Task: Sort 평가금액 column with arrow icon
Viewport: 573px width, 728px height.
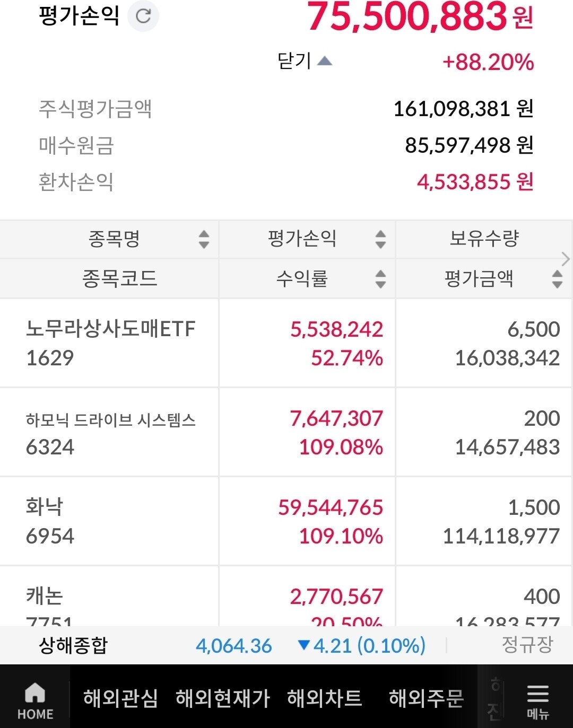Action: (x=557, y=279)
